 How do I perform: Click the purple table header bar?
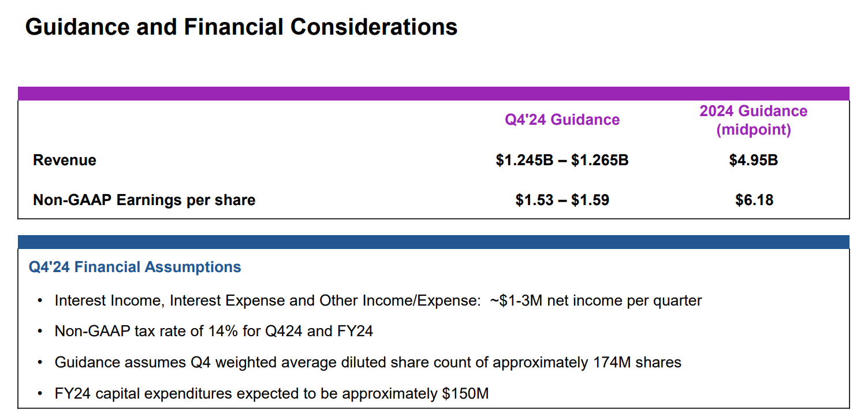pos(434,94)
